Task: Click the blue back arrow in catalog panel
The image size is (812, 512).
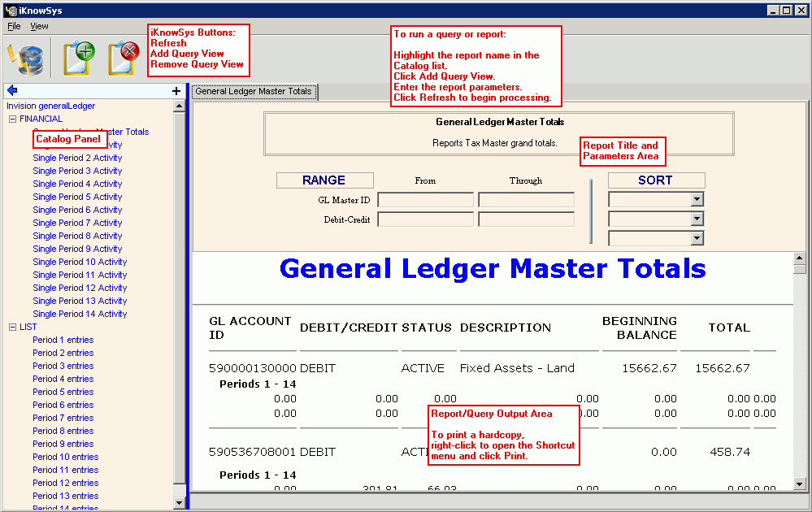Action: 12,91
